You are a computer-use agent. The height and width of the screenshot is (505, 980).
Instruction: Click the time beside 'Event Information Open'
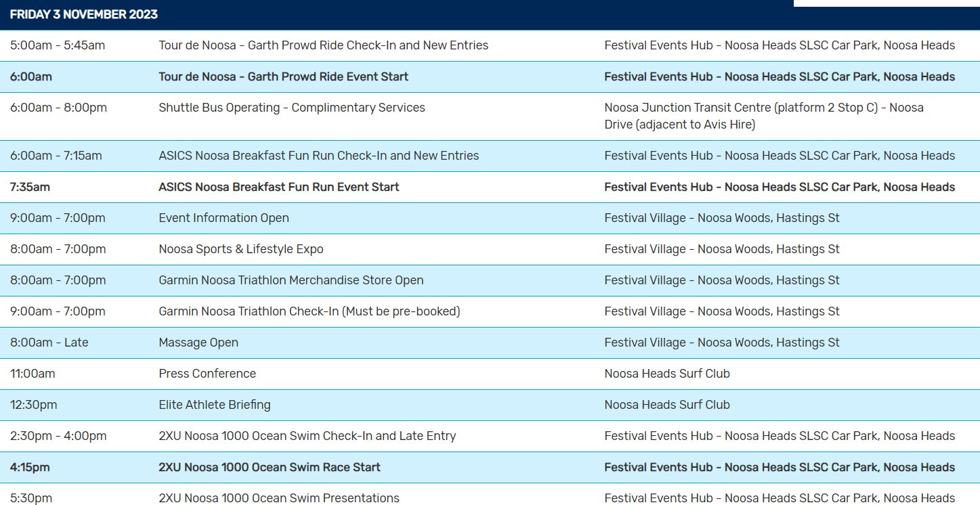58,218
